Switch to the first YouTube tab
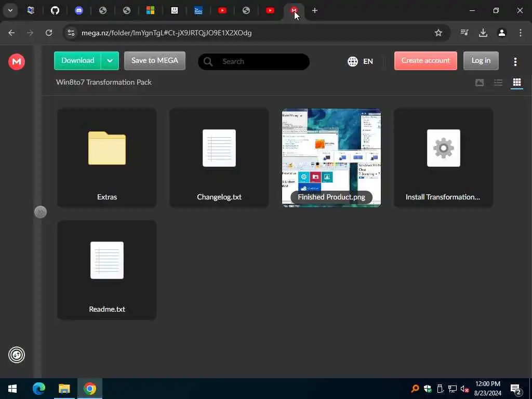The height and width of the screenshot is (399, 532). pos(222,10)
